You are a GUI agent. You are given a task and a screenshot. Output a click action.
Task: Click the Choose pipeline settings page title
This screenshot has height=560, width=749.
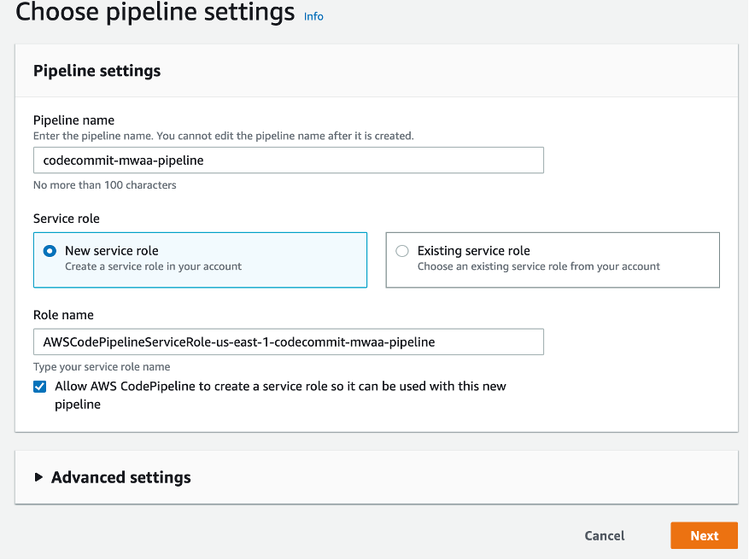(155, 13)
